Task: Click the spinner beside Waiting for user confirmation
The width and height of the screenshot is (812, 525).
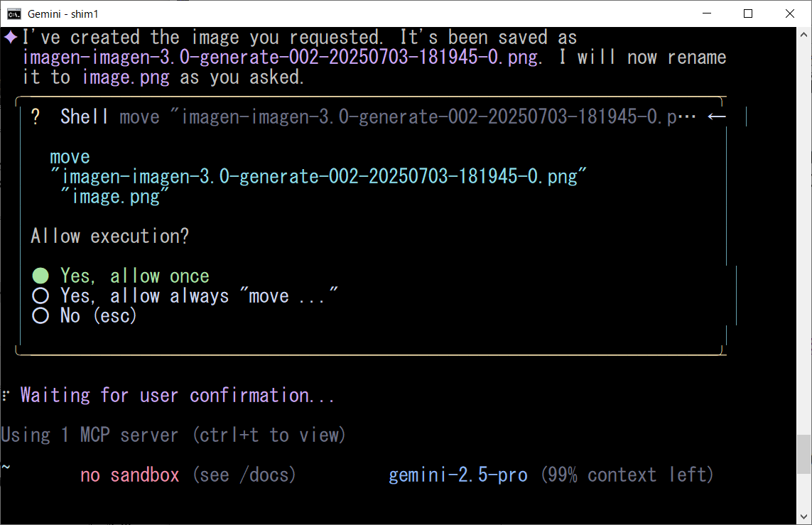Action: pos(6,396)
